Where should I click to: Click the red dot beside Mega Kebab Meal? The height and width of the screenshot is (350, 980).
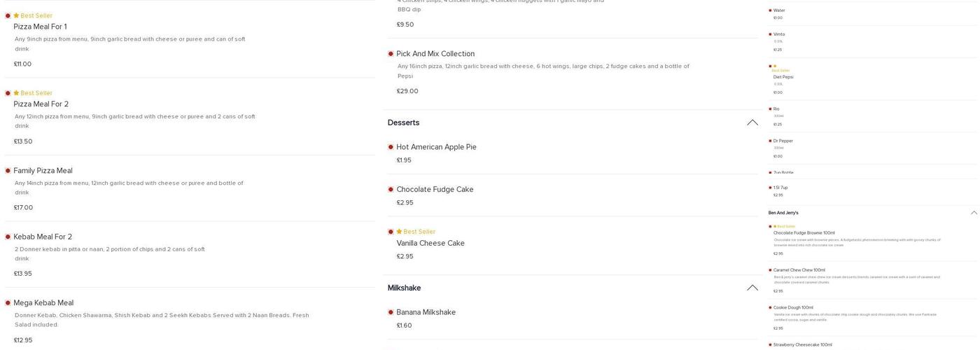pos(8,303)
